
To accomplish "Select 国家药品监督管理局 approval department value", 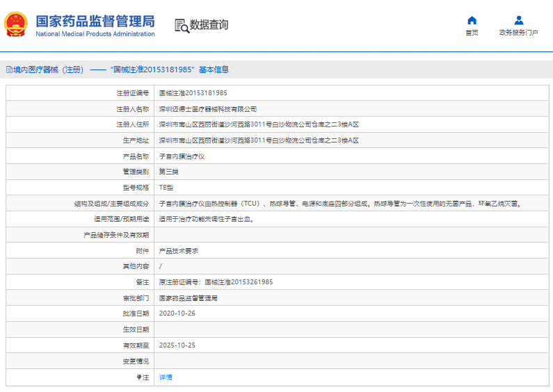I will click(x=188, y=298).
